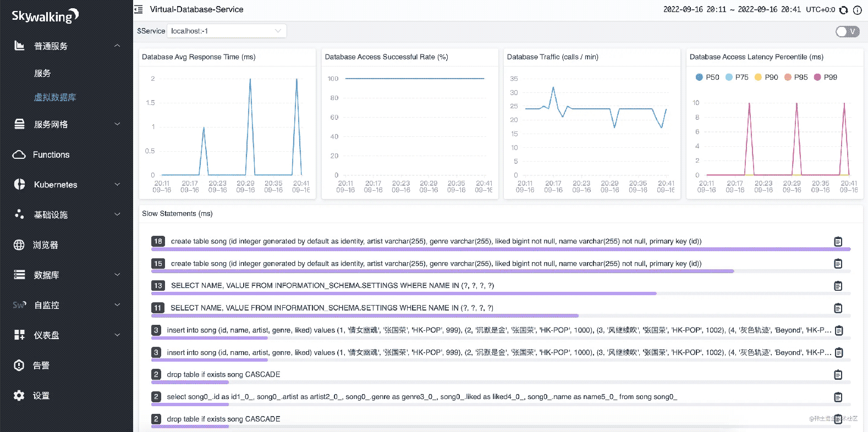Open the $Service localhost:-1 dropdown
The width and height of the screenshot is (868, 432).
pyautogui.click(x=226, y=31)
